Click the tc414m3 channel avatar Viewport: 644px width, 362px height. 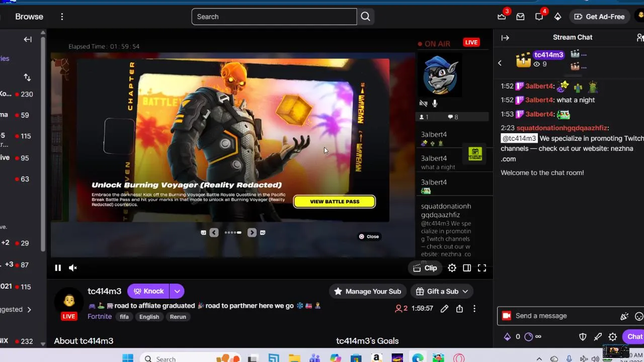point(69,301)
